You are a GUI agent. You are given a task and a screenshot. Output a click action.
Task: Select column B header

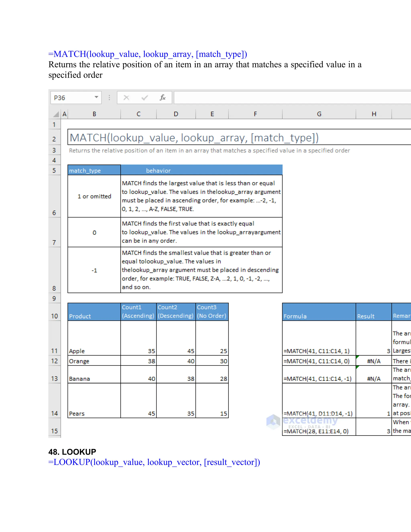tap(94, 114)
